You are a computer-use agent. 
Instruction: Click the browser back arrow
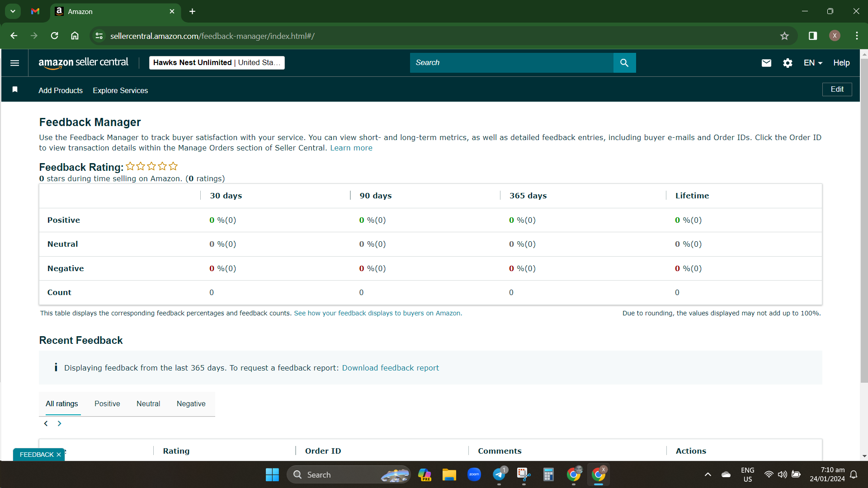pos(14,36)
